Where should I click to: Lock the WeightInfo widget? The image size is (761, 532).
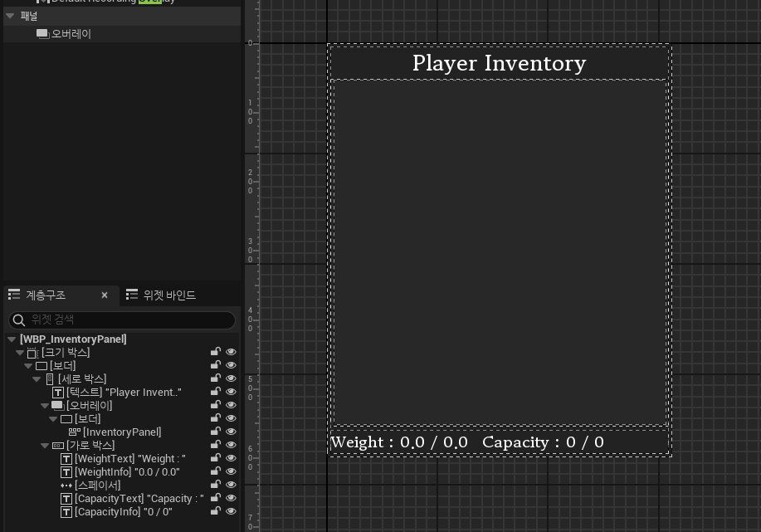tap(216, 471)
